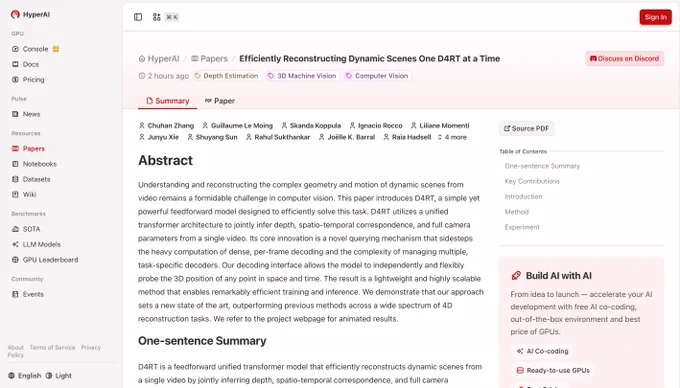Switch to the Paper tab

click(220, 101)
